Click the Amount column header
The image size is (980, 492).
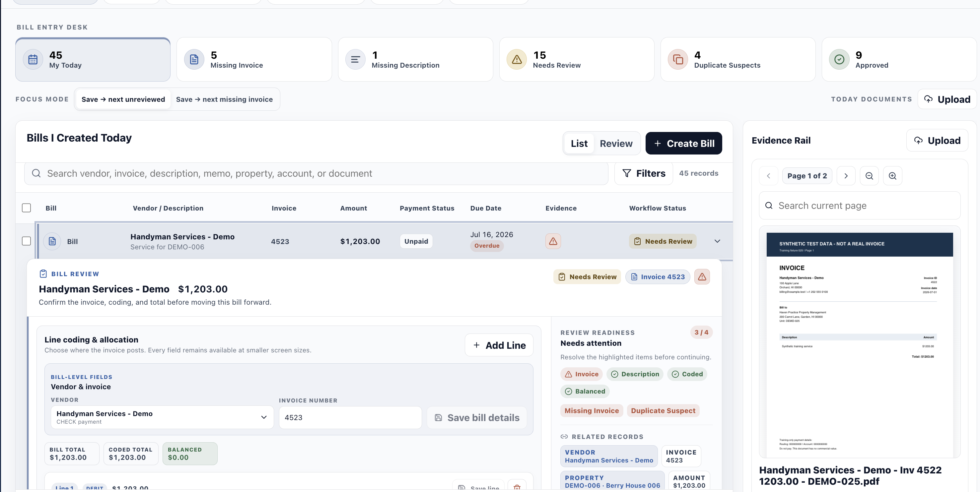(x=353, y=208)
